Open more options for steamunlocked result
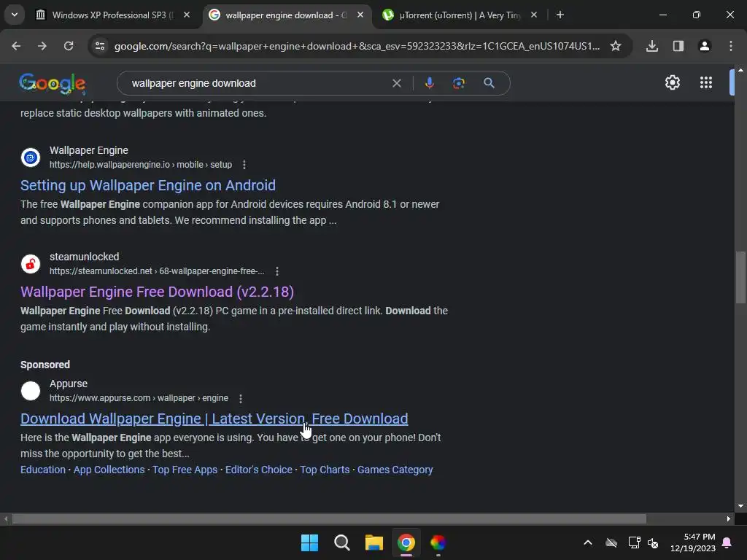747x560 pixels. (277, 271)
